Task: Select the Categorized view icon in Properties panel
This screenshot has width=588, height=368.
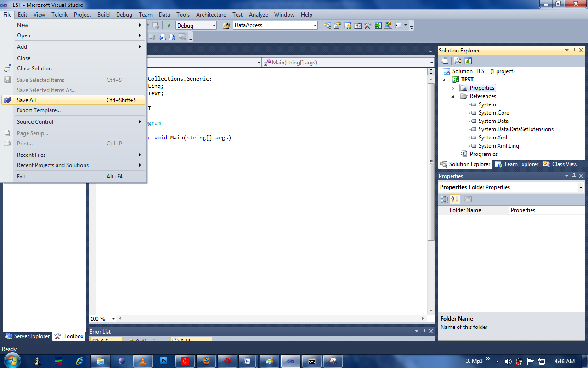Action: (444, 199)
